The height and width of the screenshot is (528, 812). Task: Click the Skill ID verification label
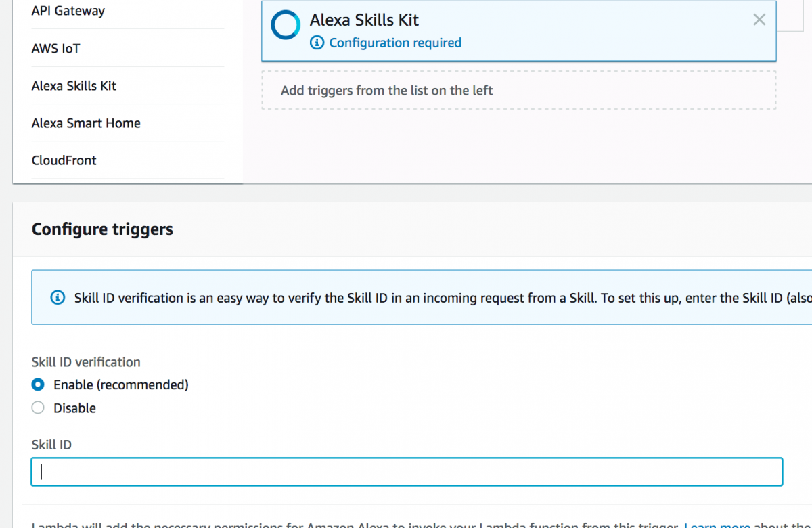click(85, 362)
